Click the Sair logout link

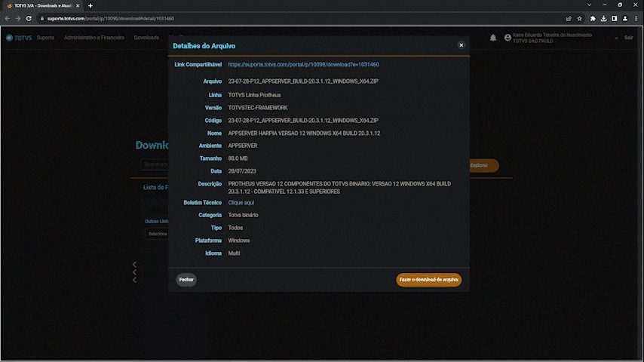point(628,38)
